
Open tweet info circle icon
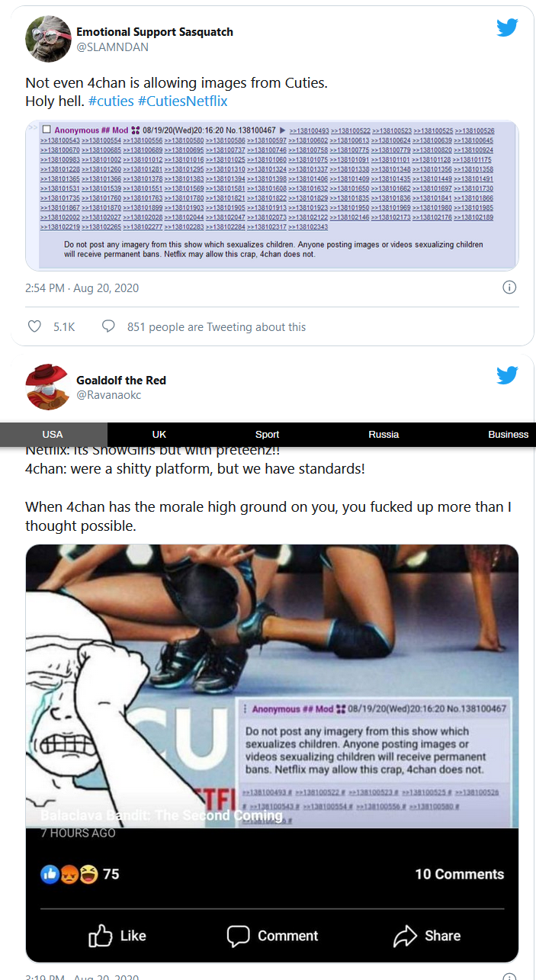[x=510, y=288]
